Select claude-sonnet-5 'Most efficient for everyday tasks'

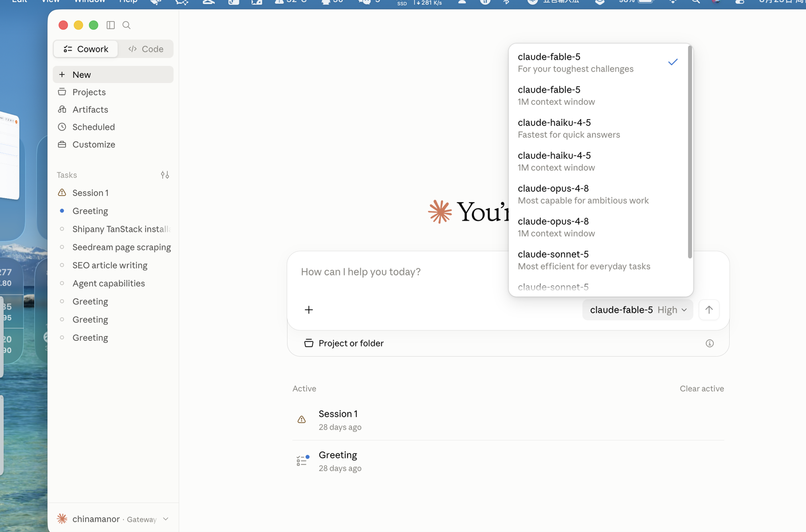(598, 260)
